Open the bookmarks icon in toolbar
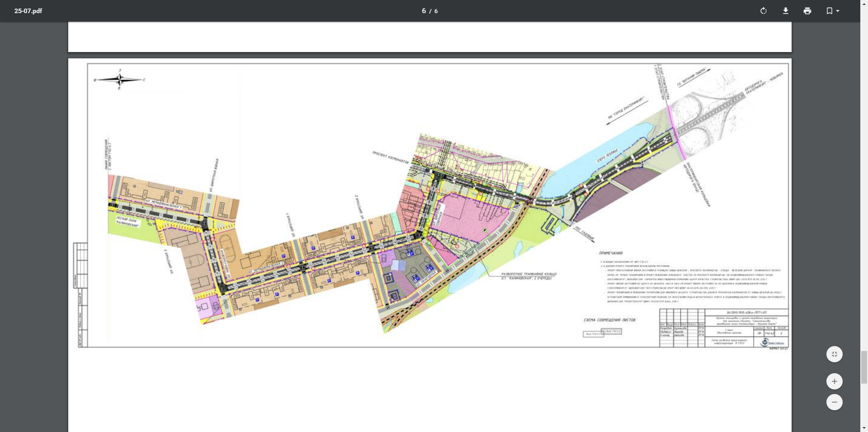This screenshot has width=868, height=432. point(829,11)
